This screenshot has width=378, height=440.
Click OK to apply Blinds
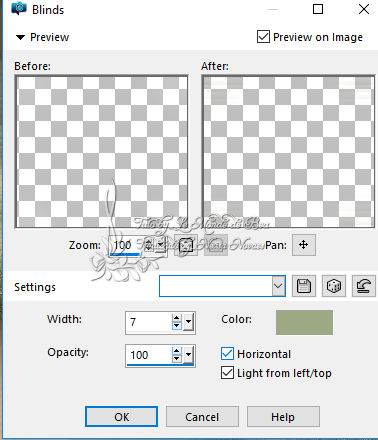point(121,417)
